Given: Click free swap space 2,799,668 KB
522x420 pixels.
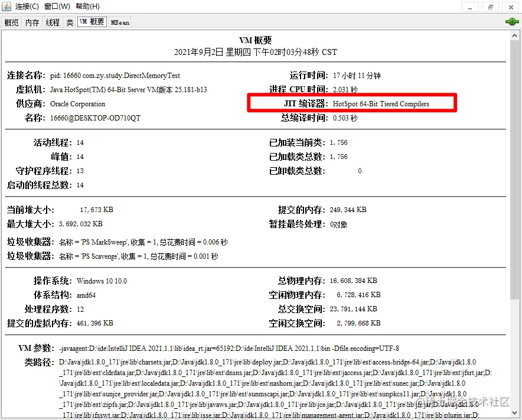Looking at the screenshot, I should point(358,323).
